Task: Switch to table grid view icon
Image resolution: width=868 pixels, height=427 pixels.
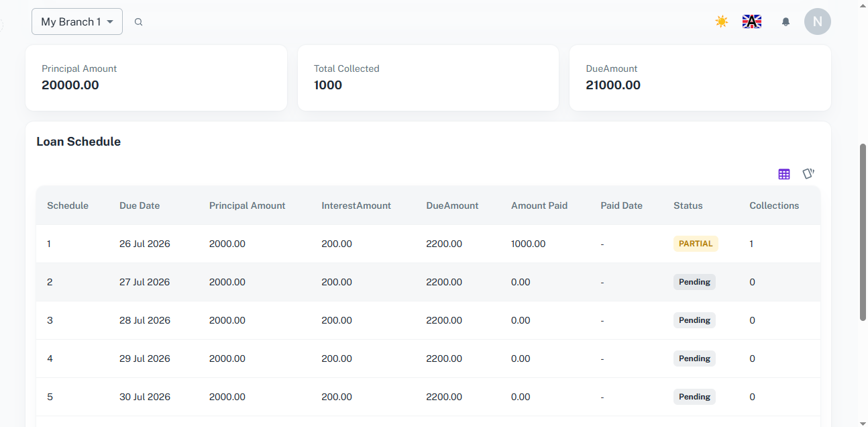Action: click(x=784, y=174)
